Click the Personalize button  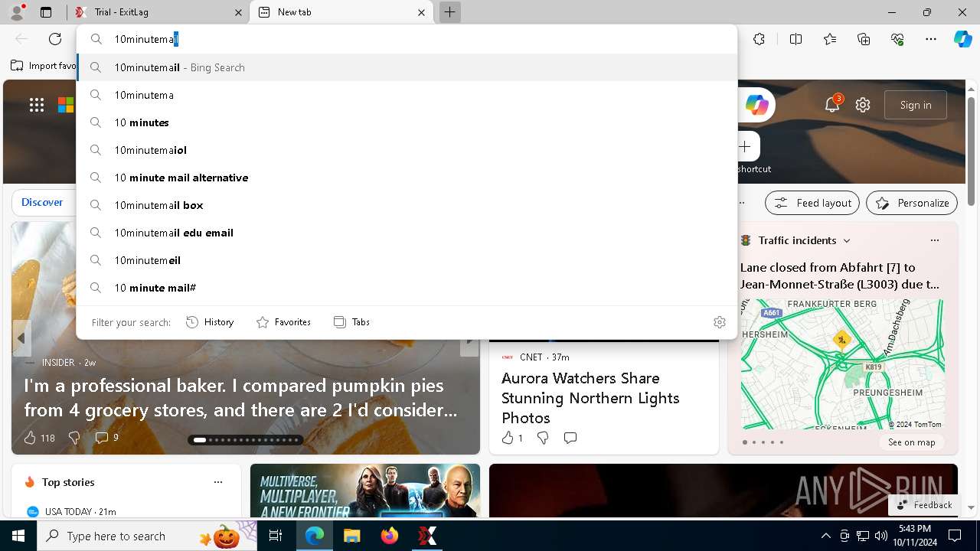pos(912,203)
